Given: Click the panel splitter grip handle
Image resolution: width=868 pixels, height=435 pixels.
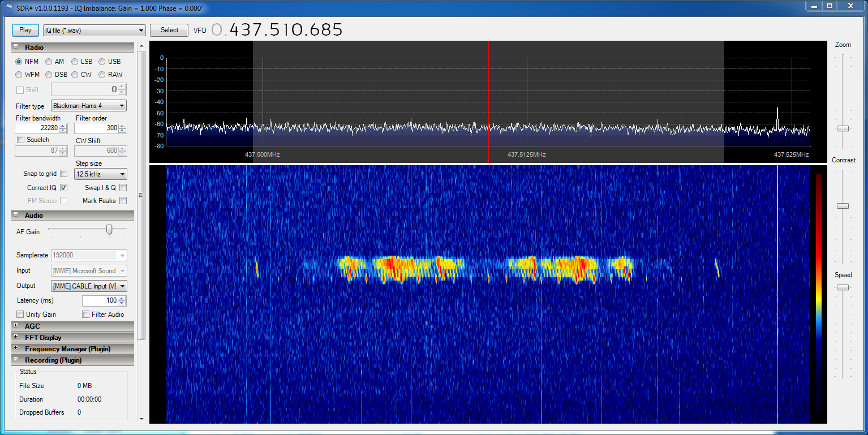Looking at the screenshot, I should coord(141,195).
